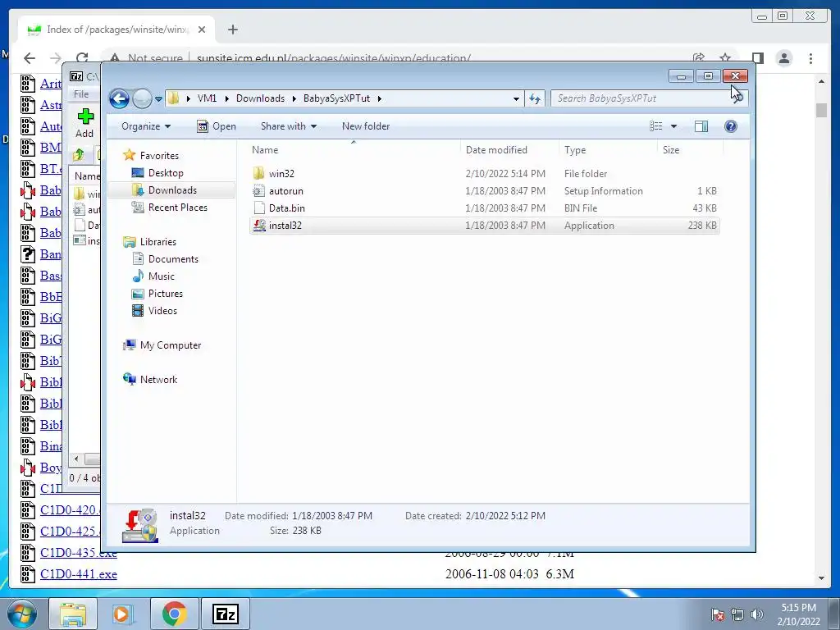
Task: Bookmark this page with the star icon
Action: (x=725, y=58)
